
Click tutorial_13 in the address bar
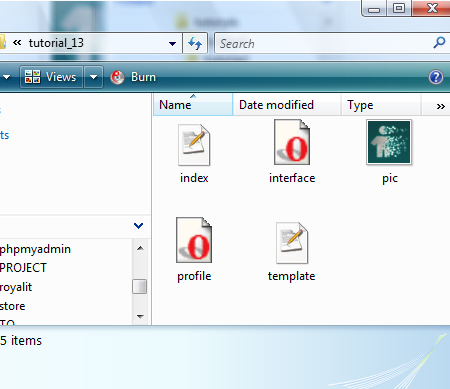coord(56,43)
